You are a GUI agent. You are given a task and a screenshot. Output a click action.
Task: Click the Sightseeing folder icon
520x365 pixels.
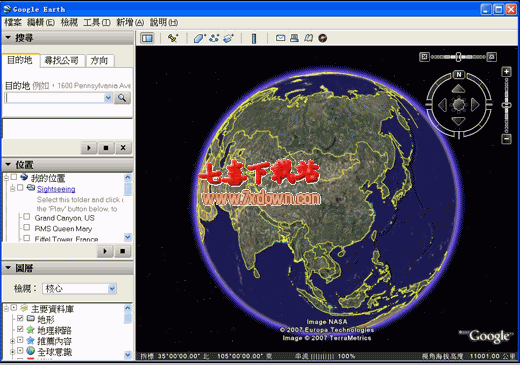(31, 188)
